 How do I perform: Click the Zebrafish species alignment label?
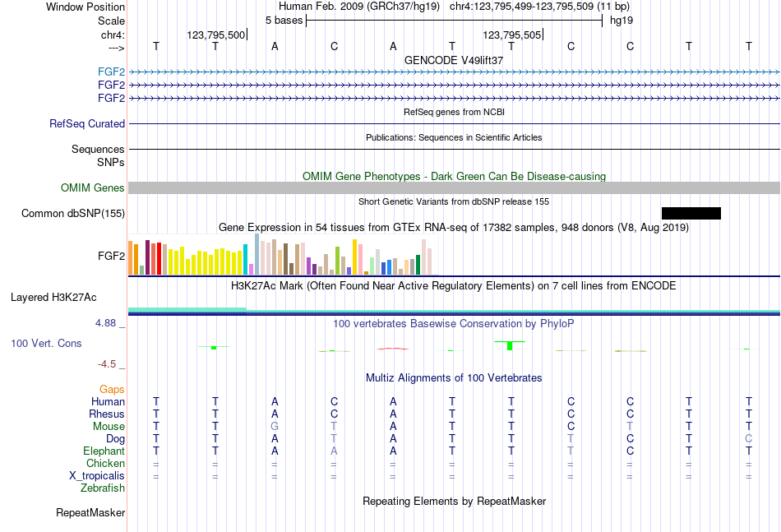tap(103, 488)
